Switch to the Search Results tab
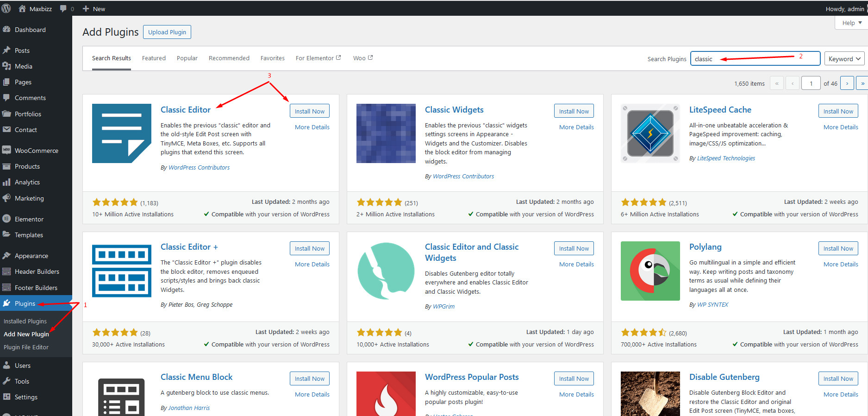Viewport: 868px width, 416px height. click(112, 58)
